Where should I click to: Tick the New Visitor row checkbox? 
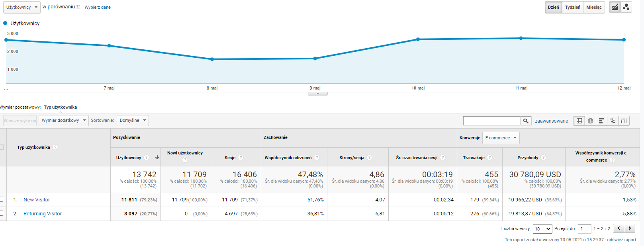tap(1, 199)
